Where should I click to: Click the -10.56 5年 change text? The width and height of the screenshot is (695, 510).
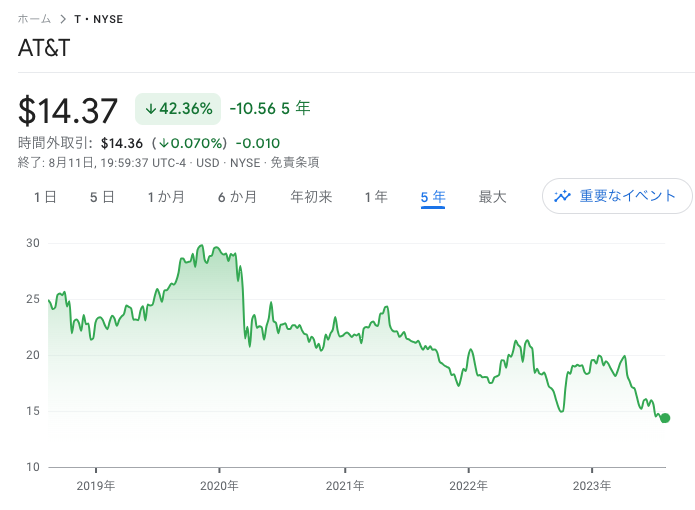point(270,108)
